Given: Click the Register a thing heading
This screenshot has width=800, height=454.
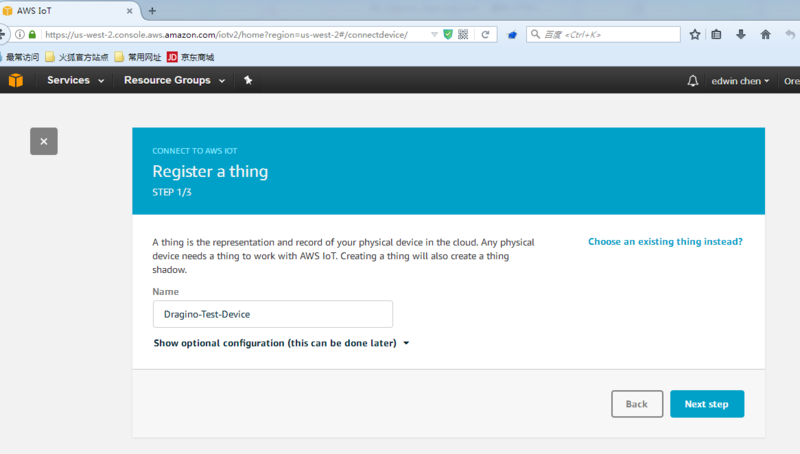Looking at the screenshot, I should click(210, 171).
